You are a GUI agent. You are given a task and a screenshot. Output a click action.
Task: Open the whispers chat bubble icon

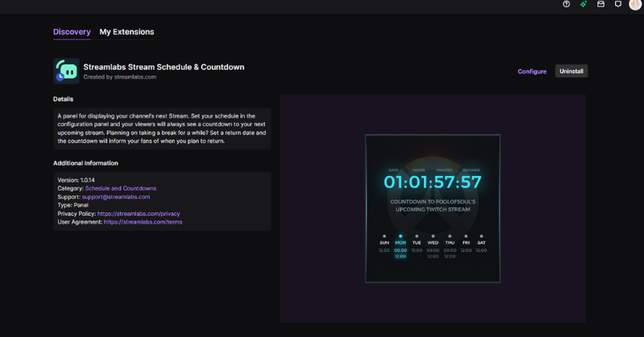pos(617,4)
